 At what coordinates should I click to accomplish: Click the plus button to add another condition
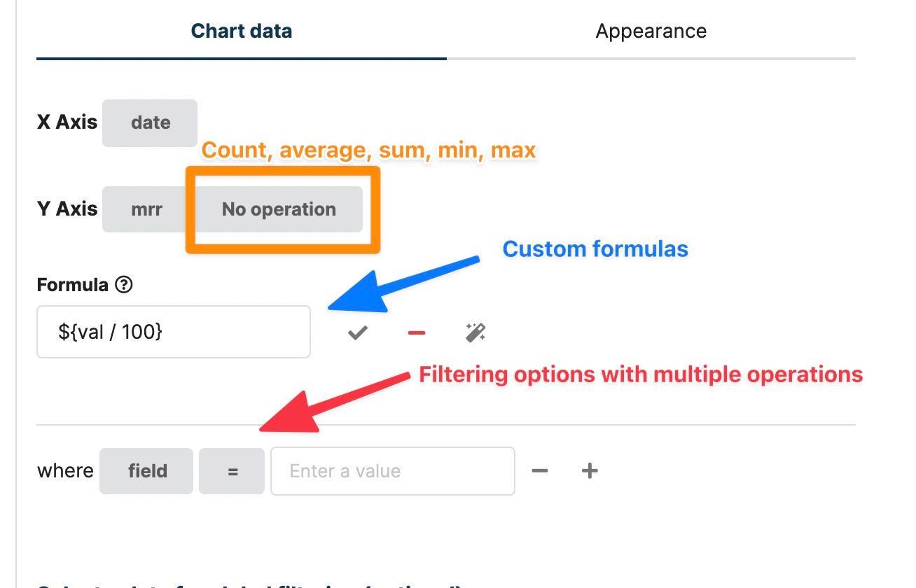click(x=589, y=470)
